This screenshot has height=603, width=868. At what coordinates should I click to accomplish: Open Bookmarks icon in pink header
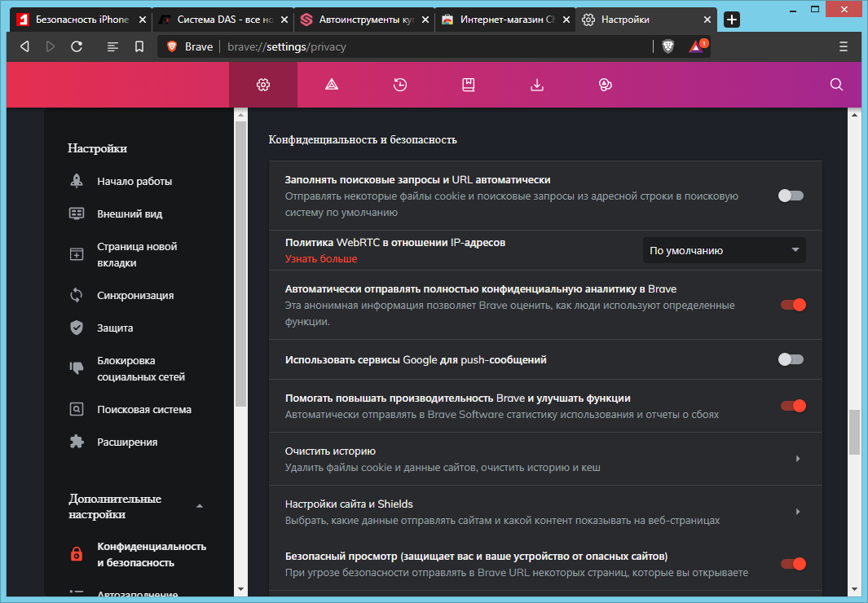(469, 85)
